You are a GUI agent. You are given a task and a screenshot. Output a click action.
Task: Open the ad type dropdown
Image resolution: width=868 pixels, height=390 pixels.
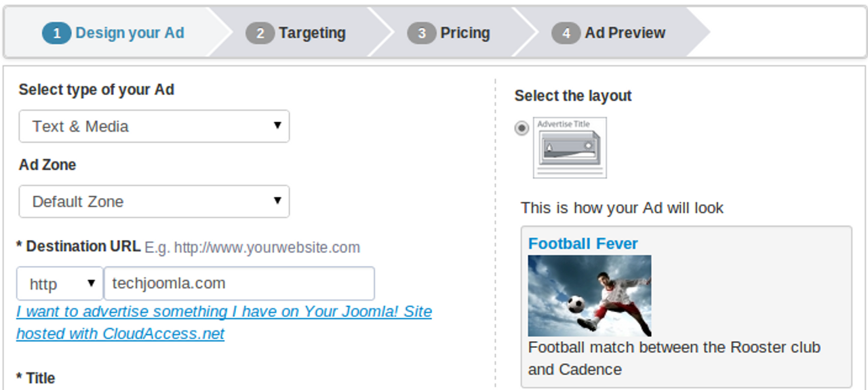(154, 127)
